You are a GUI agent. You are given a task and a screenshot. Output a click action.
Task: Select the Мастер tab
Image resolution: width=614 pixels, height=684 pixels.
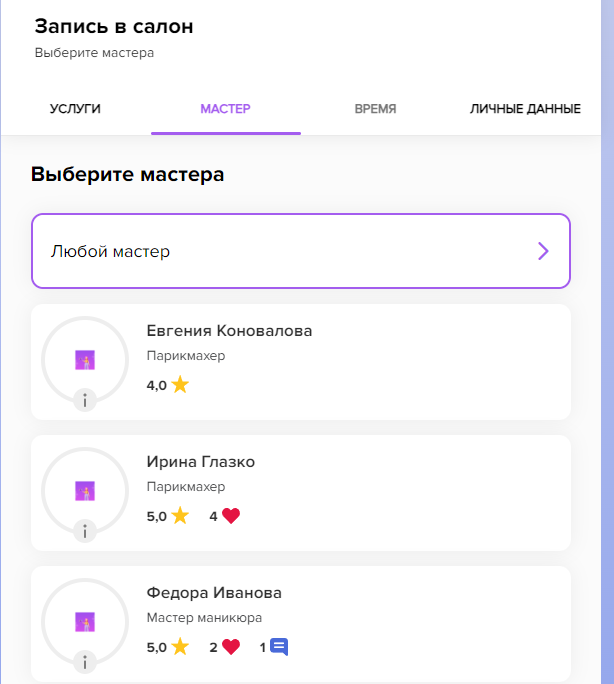[225, 109]
